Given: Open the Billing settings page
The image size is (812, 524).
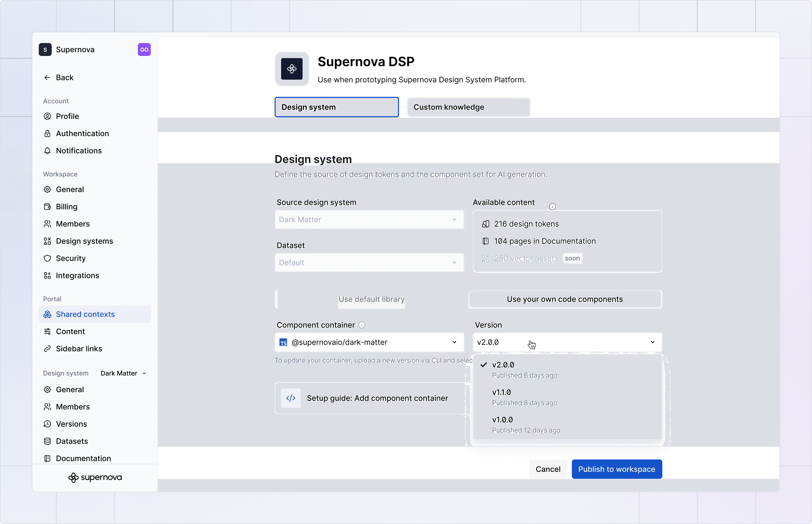Looking at the screenshot, I should [x=95, y=207].
